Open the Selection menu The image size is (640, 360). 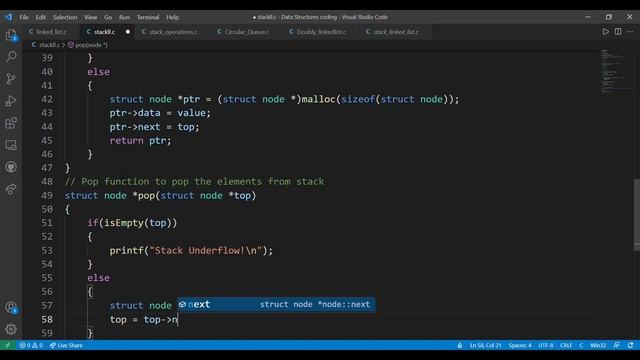(65, 17)
